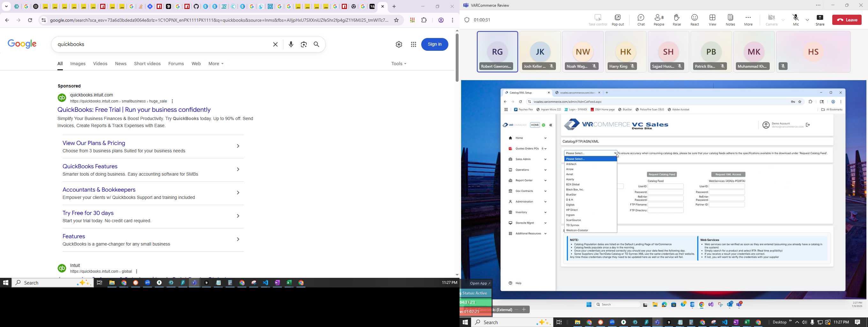
Task: Open the Chrome profile icon
Action: pyautogui.click(x=441, y=20)
